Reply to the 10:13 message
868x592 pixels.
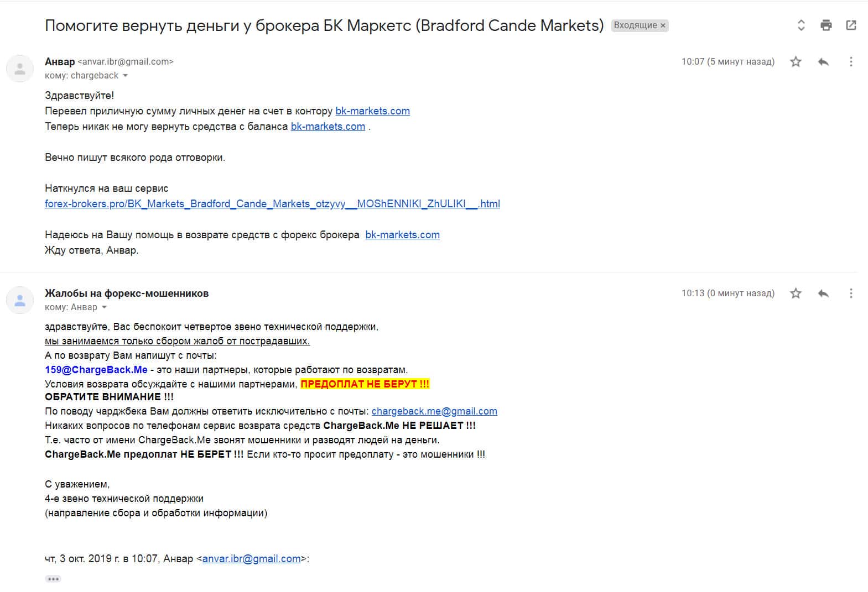pos(823,294)
